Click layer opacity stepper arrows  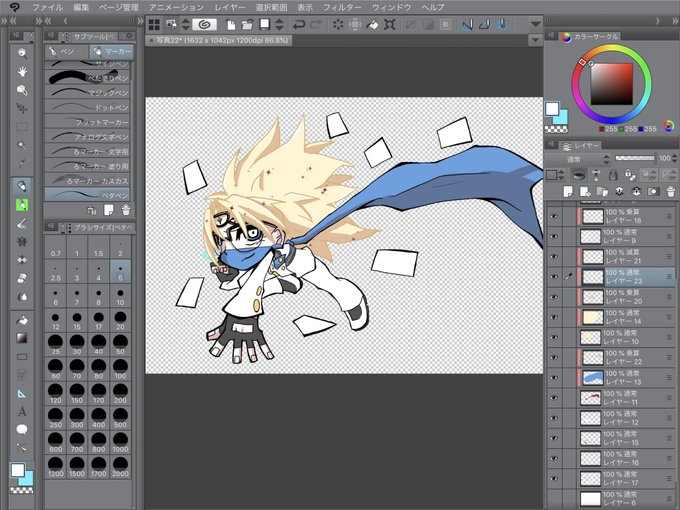click(676, 159)
